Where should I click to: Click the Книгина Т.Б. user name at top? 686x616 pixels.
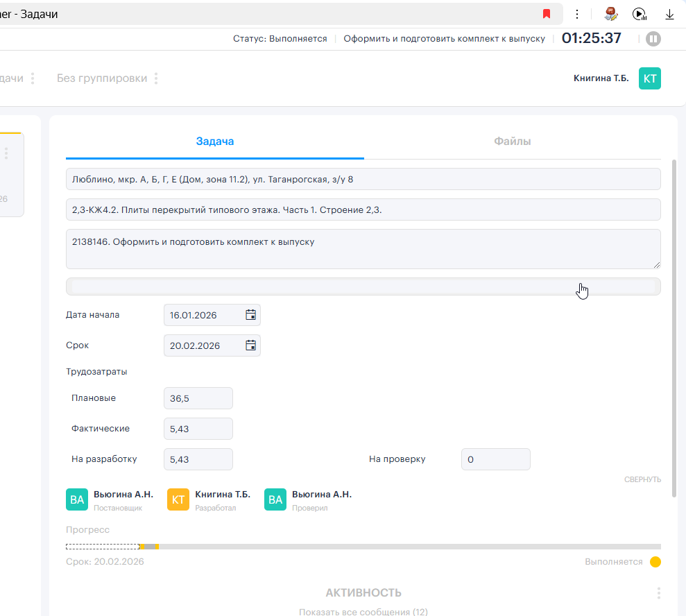[601, 78]
